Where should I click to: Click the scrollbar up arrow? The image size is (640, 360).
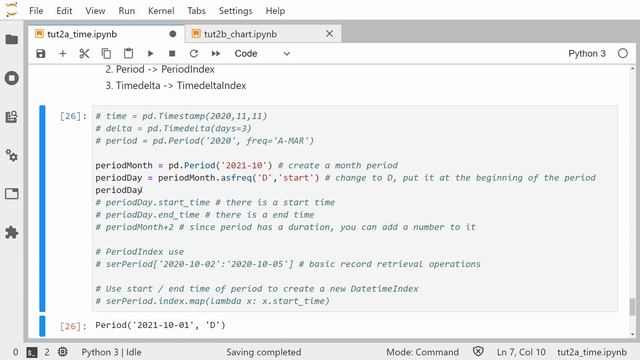point(632,69)
